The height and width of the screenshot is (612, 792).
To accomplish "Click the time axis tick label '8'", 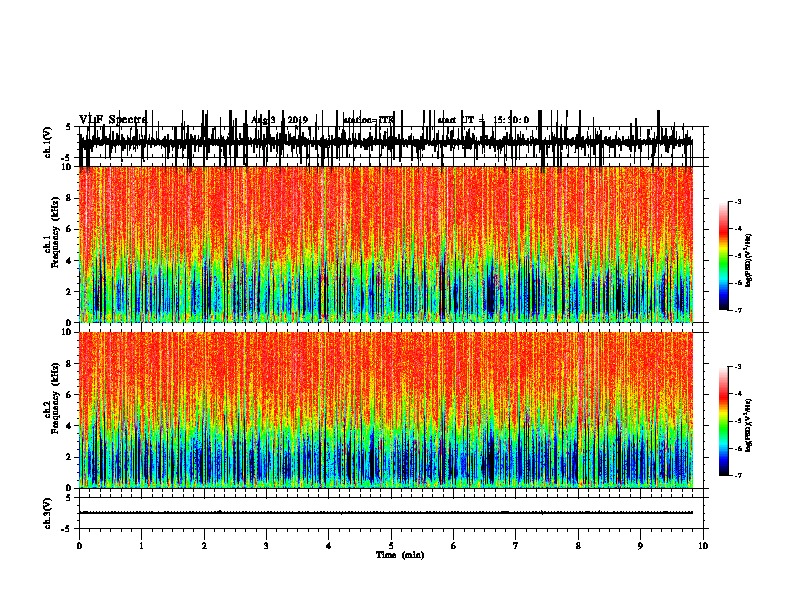I will coord(578,545).
